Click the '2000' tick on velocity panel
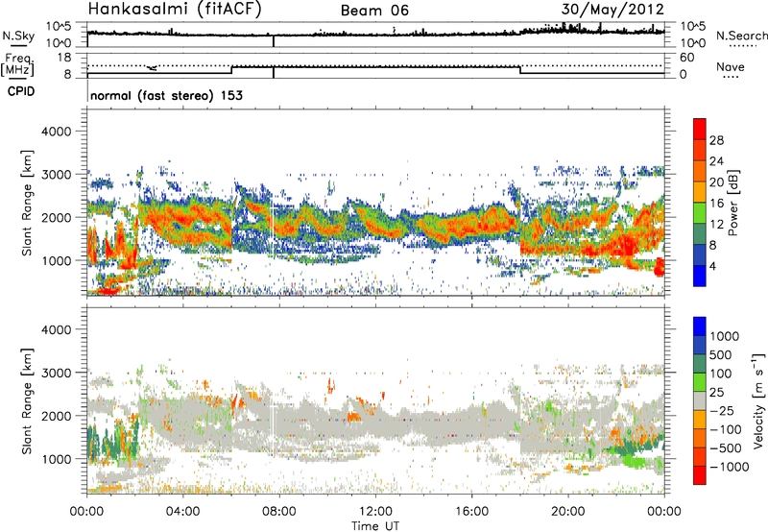The image size is (768, 532). [56, 416]
